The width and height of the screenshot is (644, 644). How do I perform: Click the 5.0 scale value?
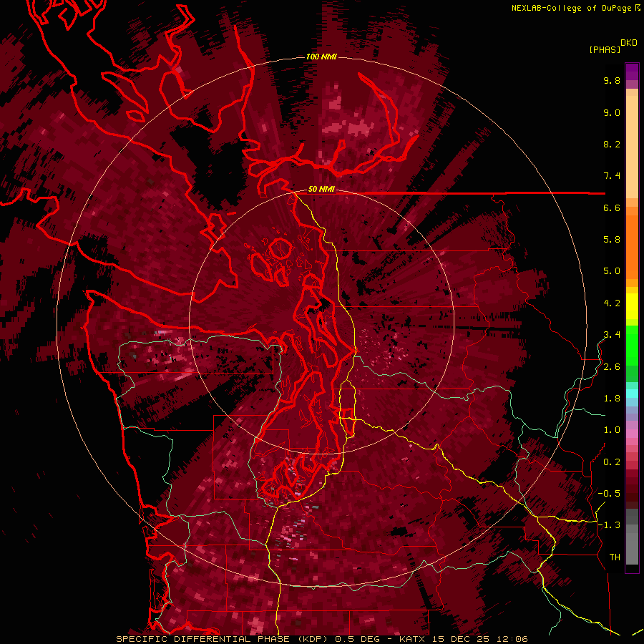pos(612,271)
